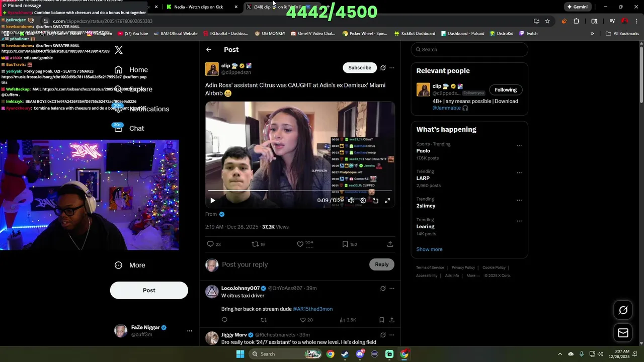The image size is (644, 362).
Task: Go to Home in sidebar
Action: 131,70
